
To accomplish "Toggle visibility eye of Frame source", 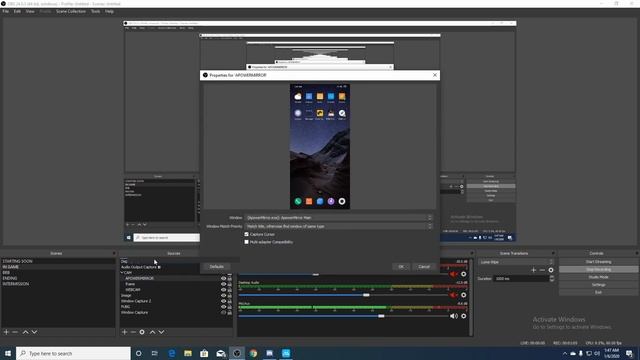I will tap(223, 284).
